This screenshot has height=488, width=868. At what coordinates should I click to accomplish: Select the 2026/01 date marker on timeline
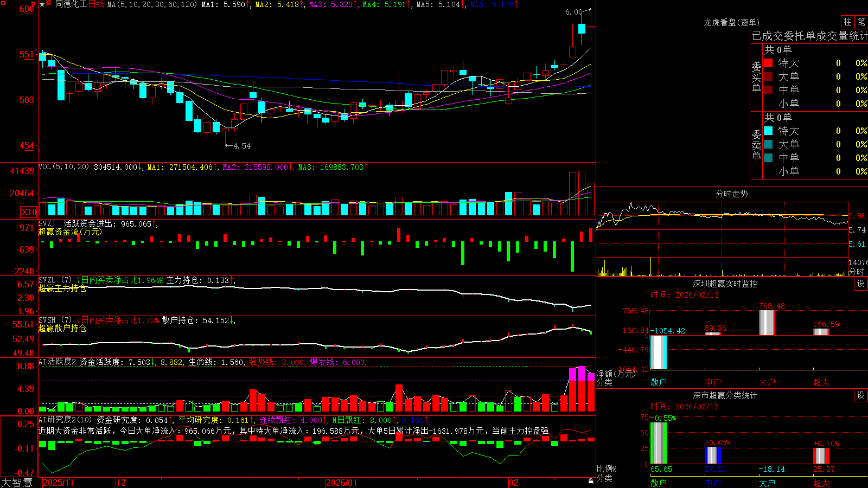point(342,483)
